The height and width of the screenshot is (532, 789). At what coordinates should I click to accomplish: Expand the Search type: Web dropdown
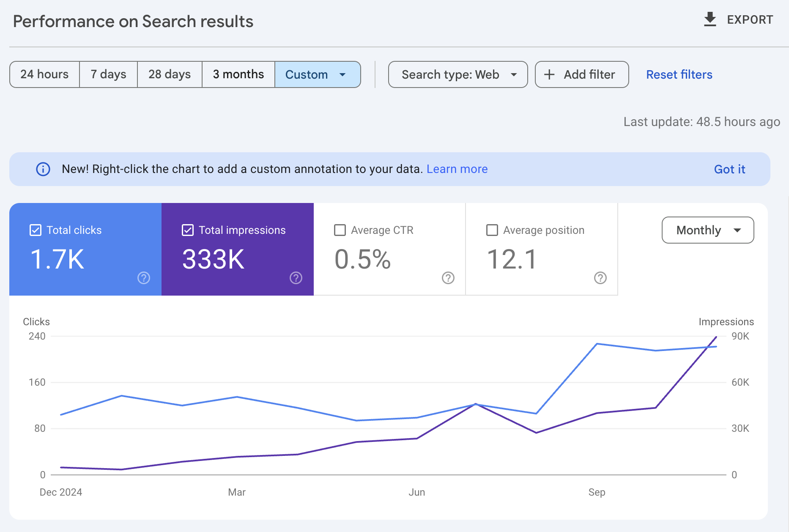(458, 75)
